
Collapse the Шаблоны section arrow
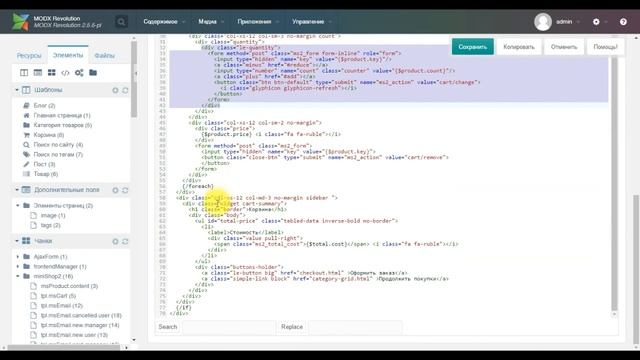point(17,90)
